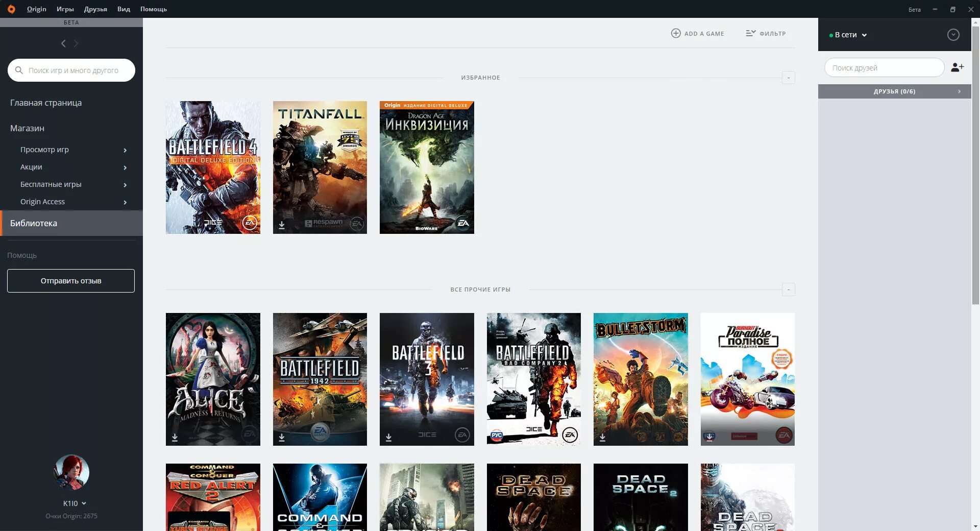Open the Помощь menu in menu bar
This screenshot has height=531, width=980.
click(154, 9)
